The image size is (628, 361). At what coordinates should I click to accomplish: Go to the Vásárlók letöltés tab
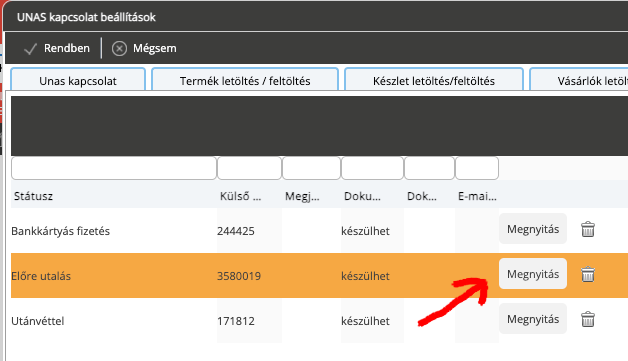click(579, 80)
